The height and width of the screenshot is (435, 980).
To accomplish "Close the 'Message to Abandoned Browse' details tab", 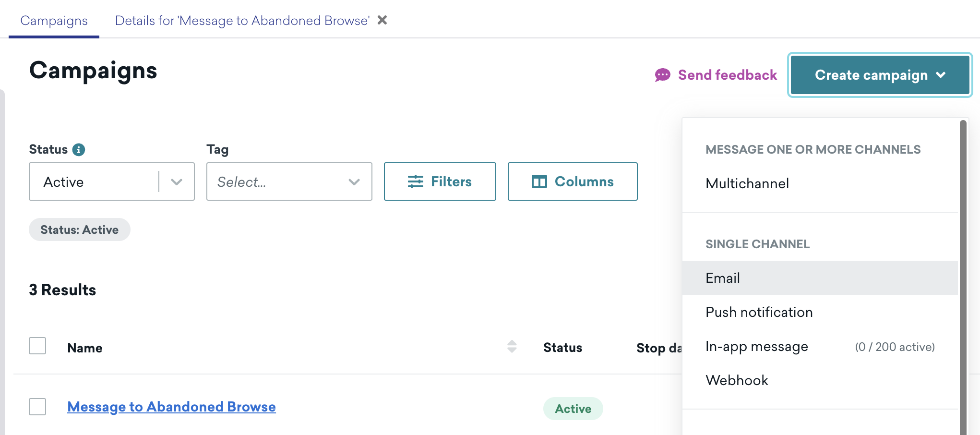I will [382, 20].
